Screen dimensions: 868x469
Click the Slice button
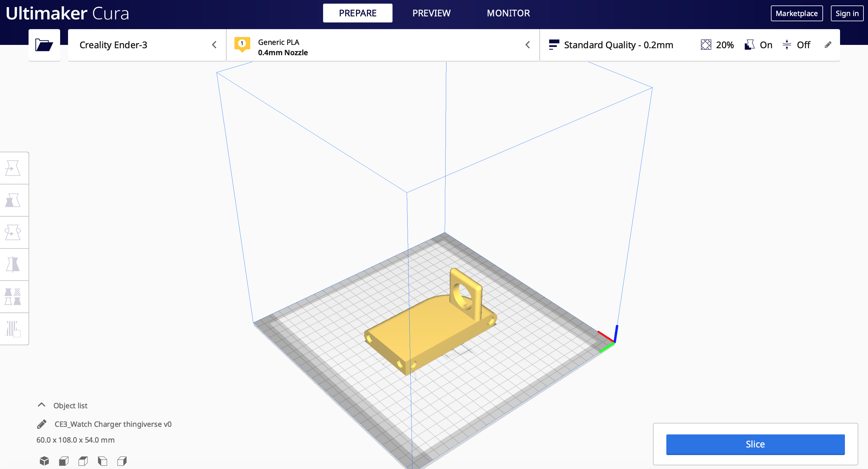pyautogui.click(x=755, y=444)
